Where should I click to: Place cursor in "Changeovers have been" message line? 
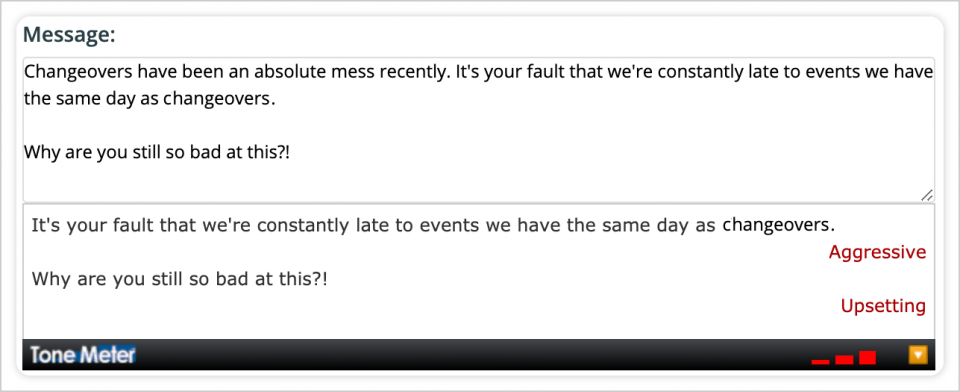[479, 72]
